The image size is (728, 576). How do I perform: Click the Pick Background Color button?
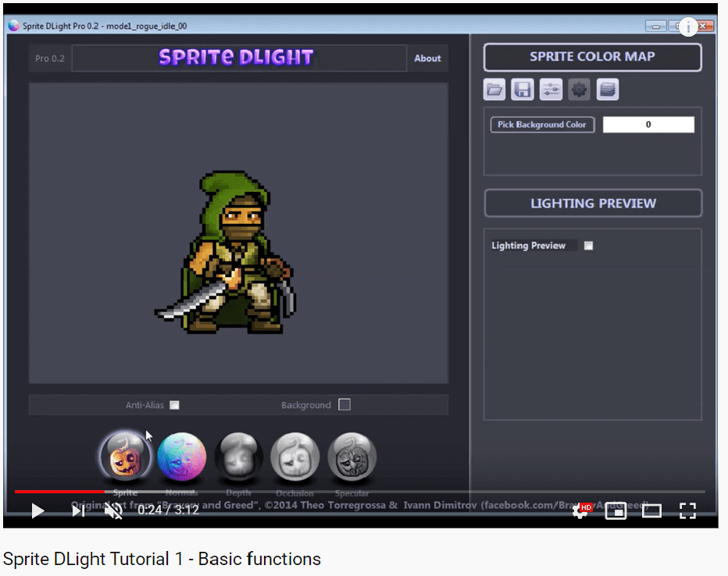[x=542, y=124]
